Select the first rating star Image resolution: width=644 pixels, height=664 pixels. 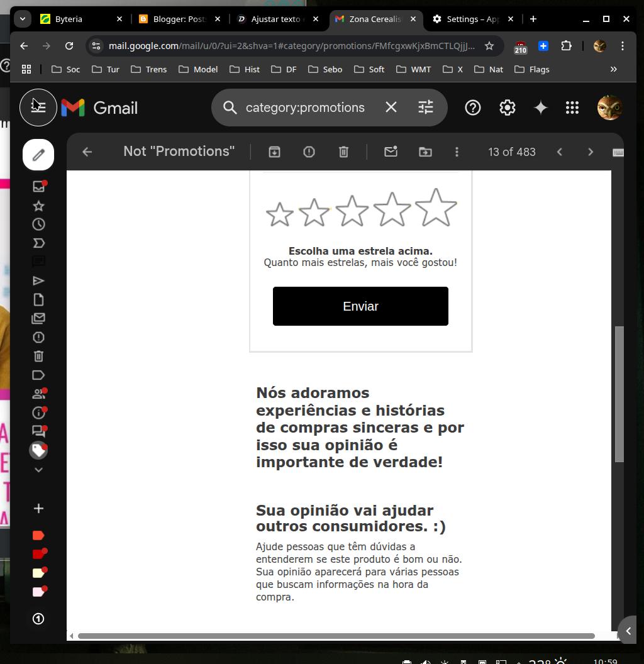coord(279,214)
